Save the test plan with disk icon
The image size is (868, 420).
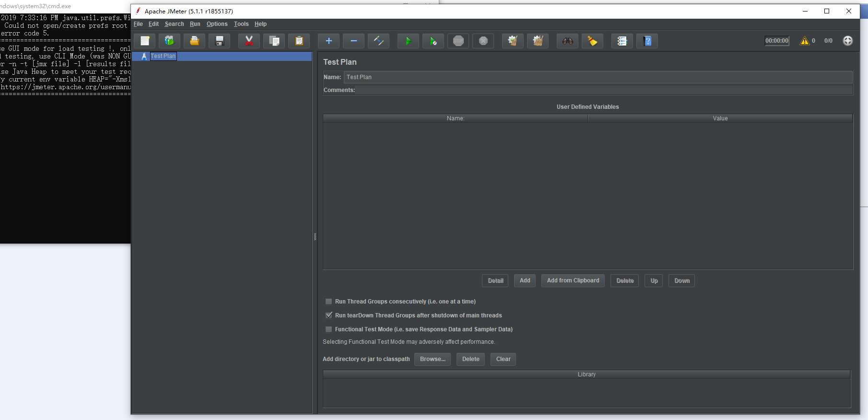coord(220,41)
